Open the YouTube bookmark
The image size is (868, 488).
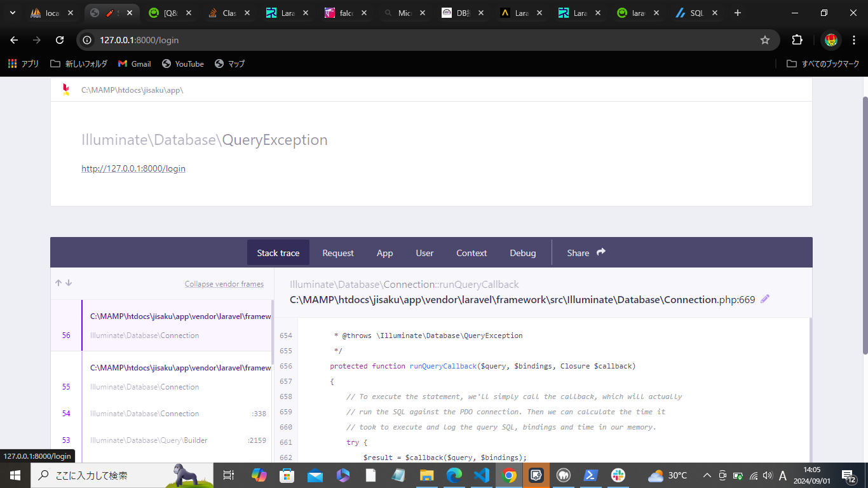tap(183, 64)
